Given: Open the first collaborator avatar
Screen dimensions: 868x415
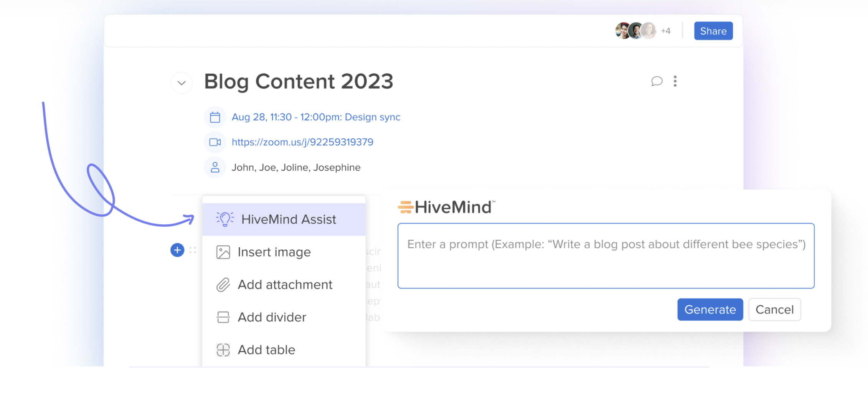Looking at the screenshot, I should tap(622, 31).
